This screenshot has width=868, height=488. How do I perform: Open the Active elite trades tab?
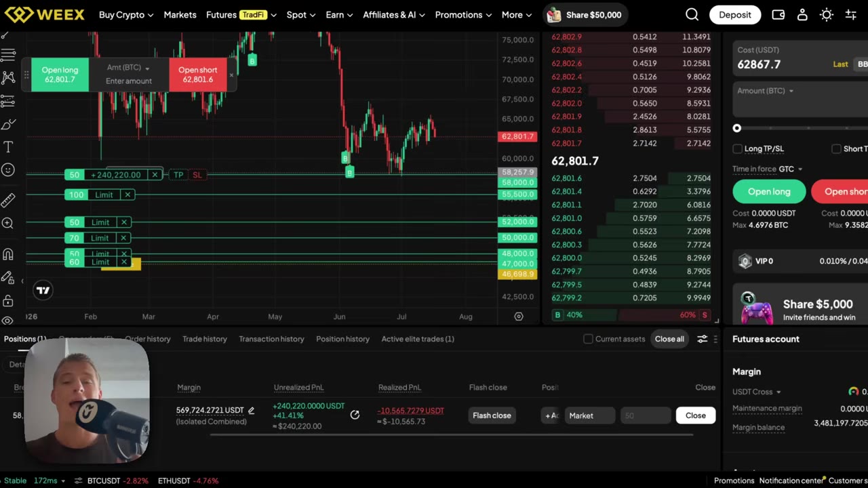(418, 339)
